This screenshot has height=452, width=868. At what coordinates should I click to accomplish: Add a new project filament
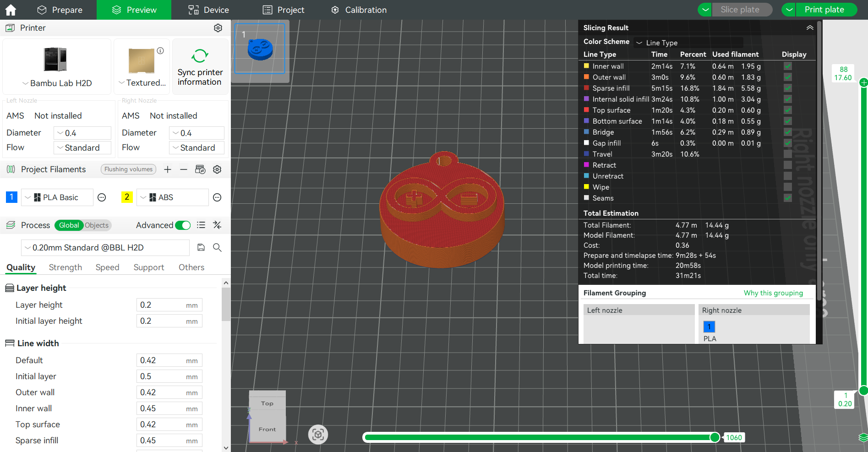(x=168, y=169)
